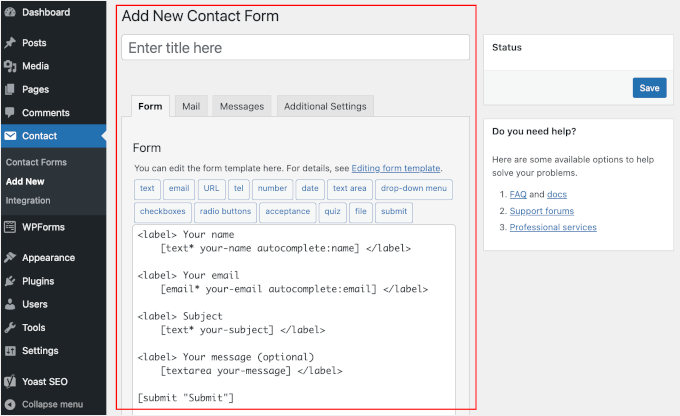Click the Status panel heading
The width and height of the screenshot is (680, 416).
tap(507, 47)
